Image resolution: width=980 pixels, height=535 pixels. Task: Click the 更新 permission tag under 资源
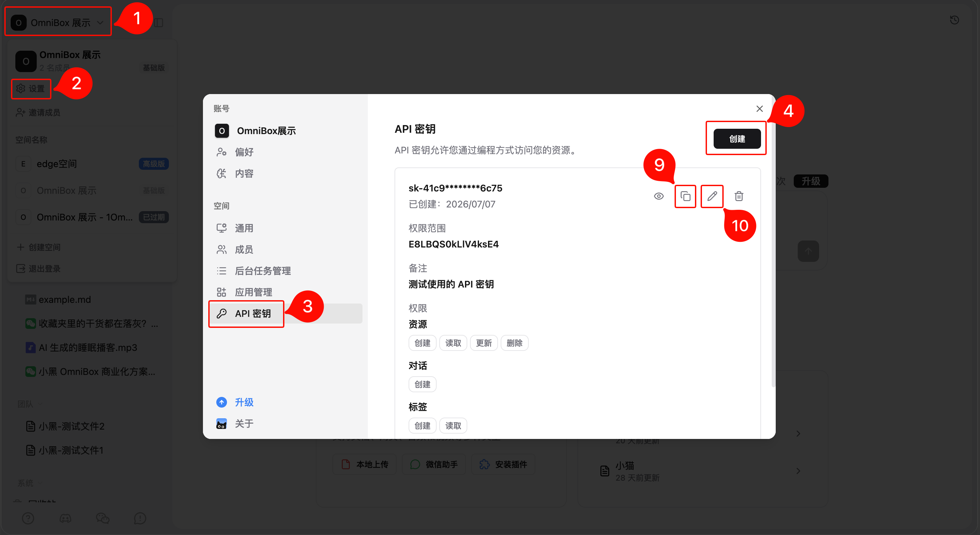click(484, 343)
